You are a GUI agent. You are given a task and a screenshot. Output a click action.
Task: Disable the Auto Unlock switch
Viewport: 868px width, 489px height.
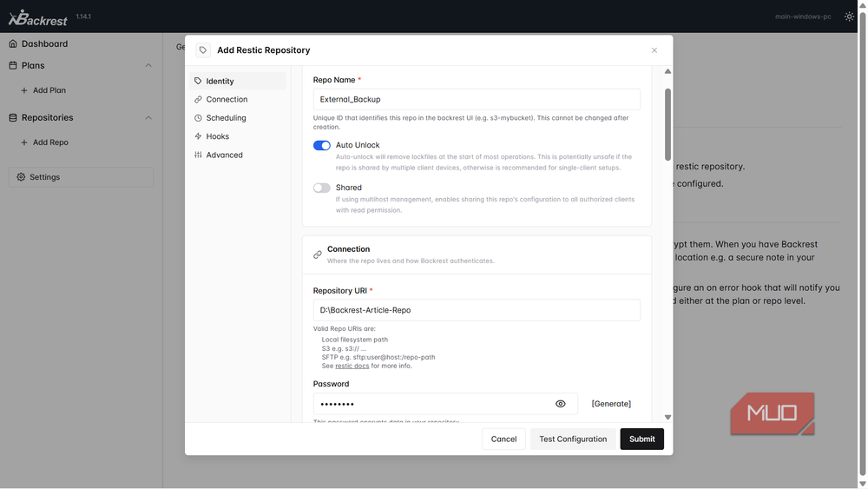pyautogui.click(x=322, y=145)
